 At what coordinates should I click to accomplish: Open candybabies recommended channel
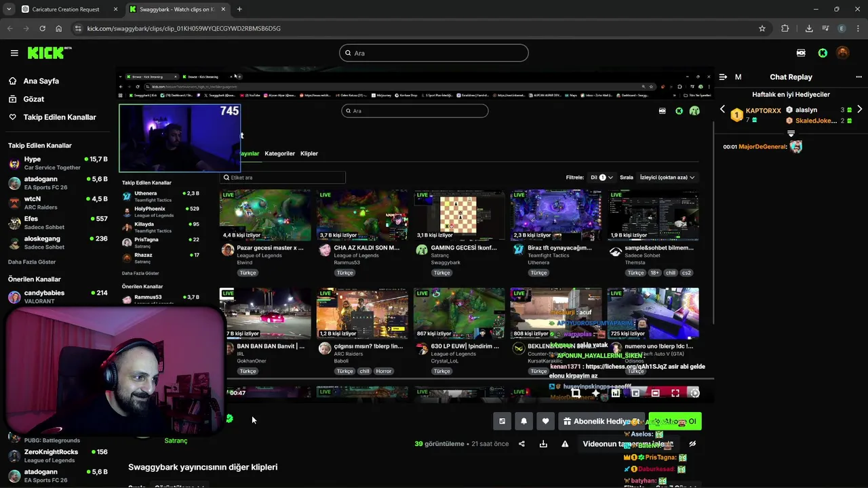58,297
